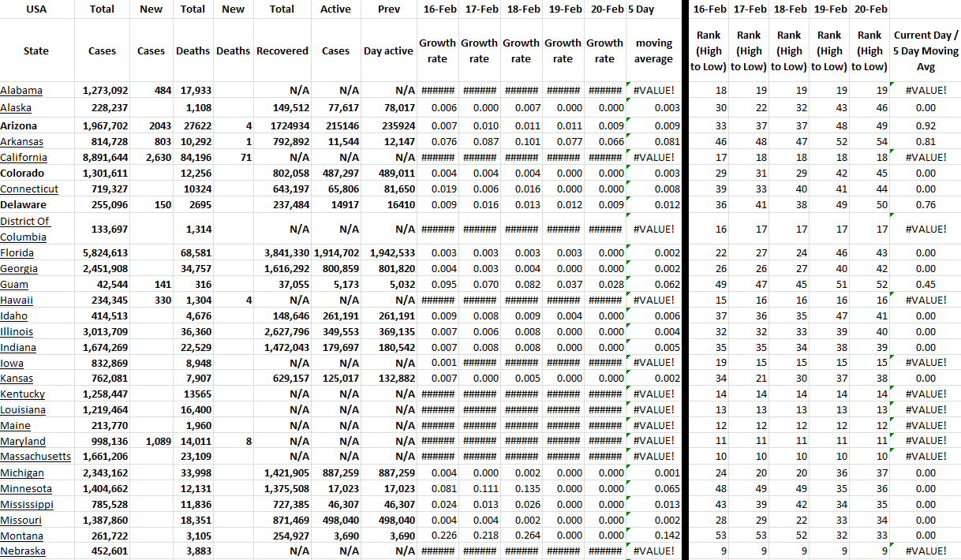Follow the Florida state link
Viewport: 961px width, 560px height.
tap(17, 253)
